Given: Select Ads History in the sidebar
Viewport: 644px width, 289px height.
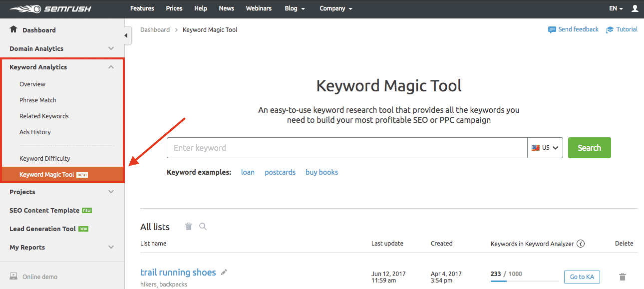Looking at the screenshot, I should (x=35, y=132).
